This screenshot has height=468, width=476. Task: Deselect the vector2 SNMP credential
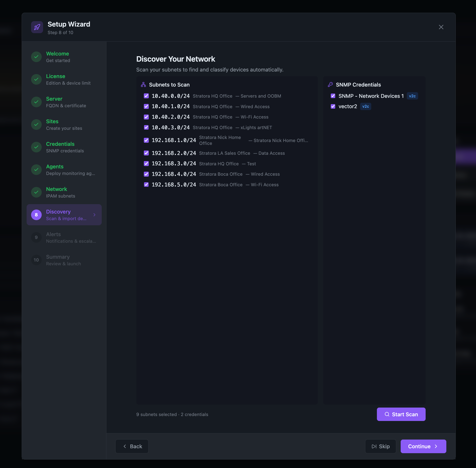(333, 107)
